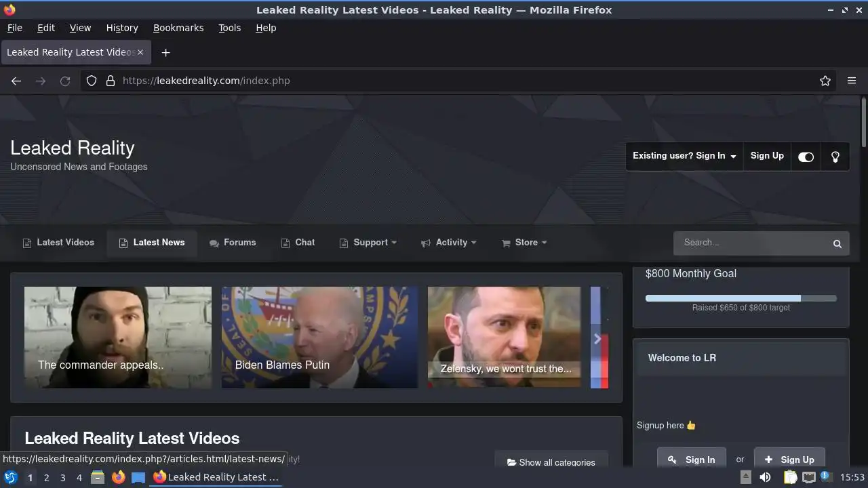Open the Help menu
The image size is (868, 488).
click(x=266, y=28)
